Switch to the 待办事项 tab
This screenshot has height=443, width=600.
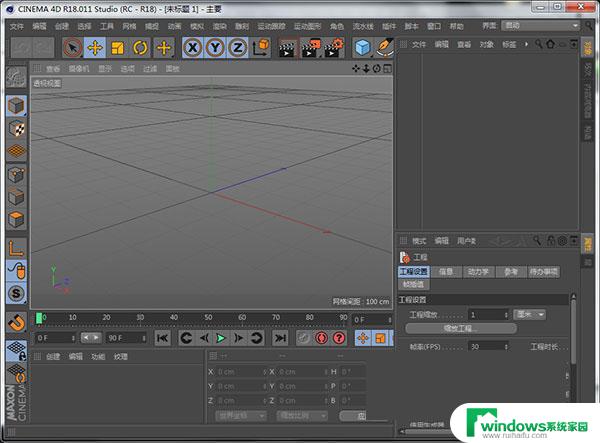(543, 272)
